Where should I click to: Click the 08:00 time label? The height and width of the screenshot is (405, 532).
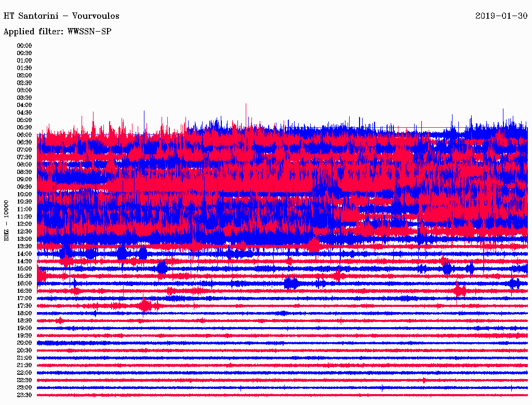(24, 165)
